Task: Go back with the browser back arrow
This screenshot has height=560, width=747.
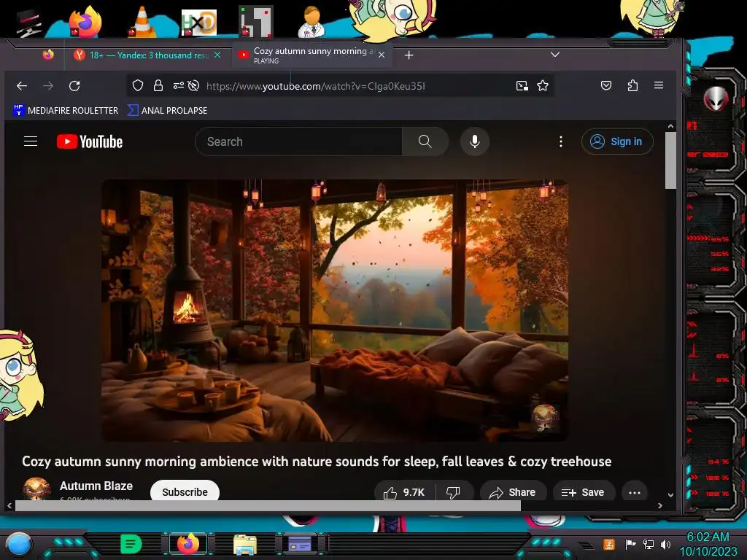Action: tap(22, 86)
